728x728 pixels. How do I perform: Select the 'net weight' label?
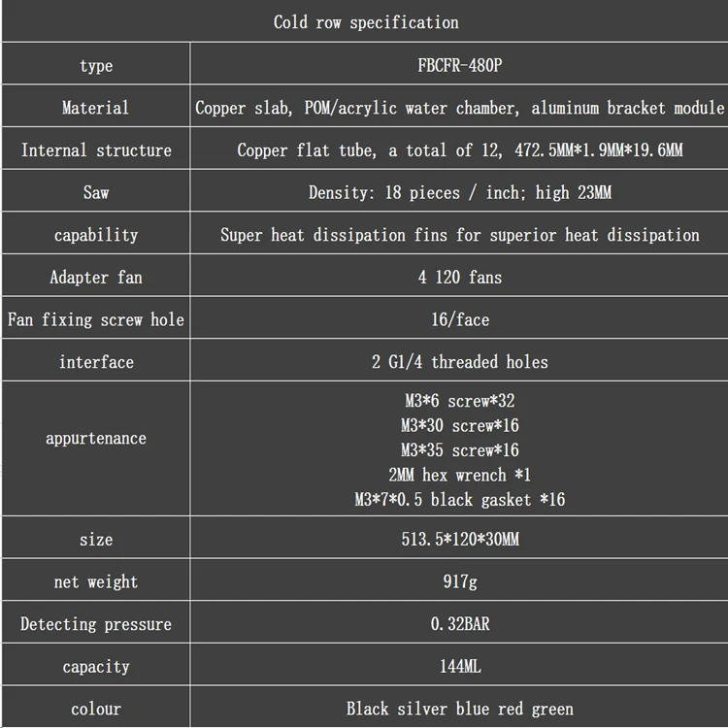pos(96,581)
